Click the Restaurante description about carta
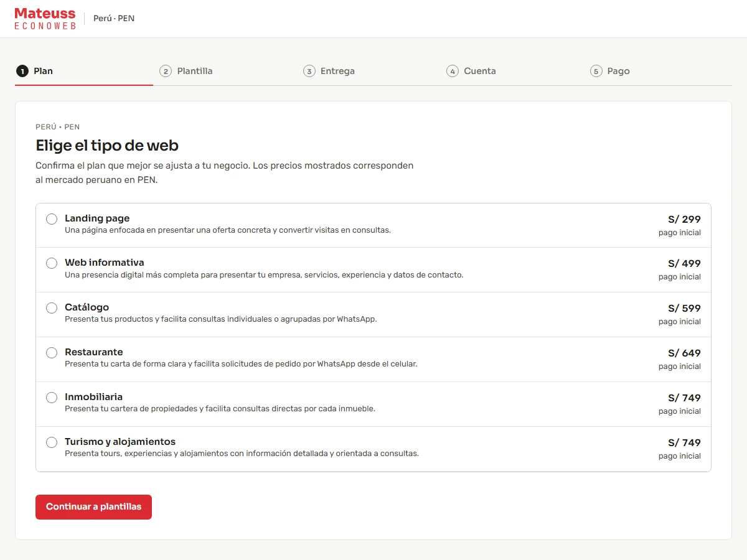This screenshot has width=747, height=560. (x=241, y=365)
